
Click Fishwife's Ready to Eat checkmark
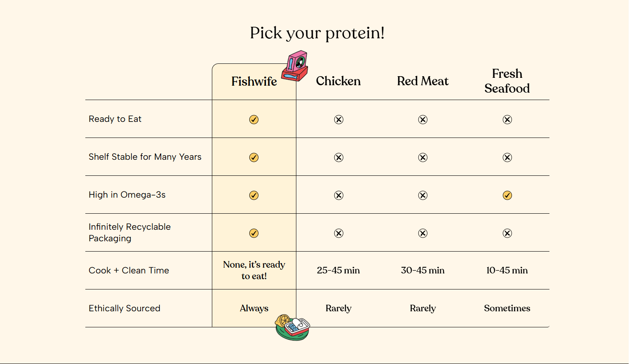pyautogui.click(x=254, y=119)
